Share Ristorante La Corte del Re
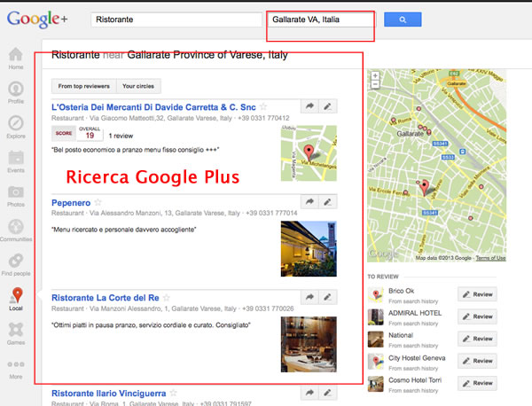The height and width of the screenshot is (406, 532). 309,297
